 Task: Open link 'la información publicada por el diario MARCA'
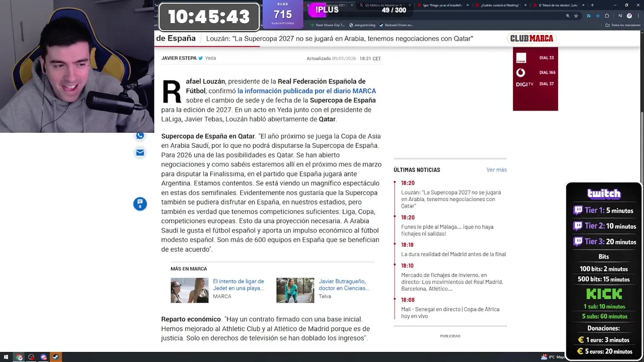tap(306, 91)
